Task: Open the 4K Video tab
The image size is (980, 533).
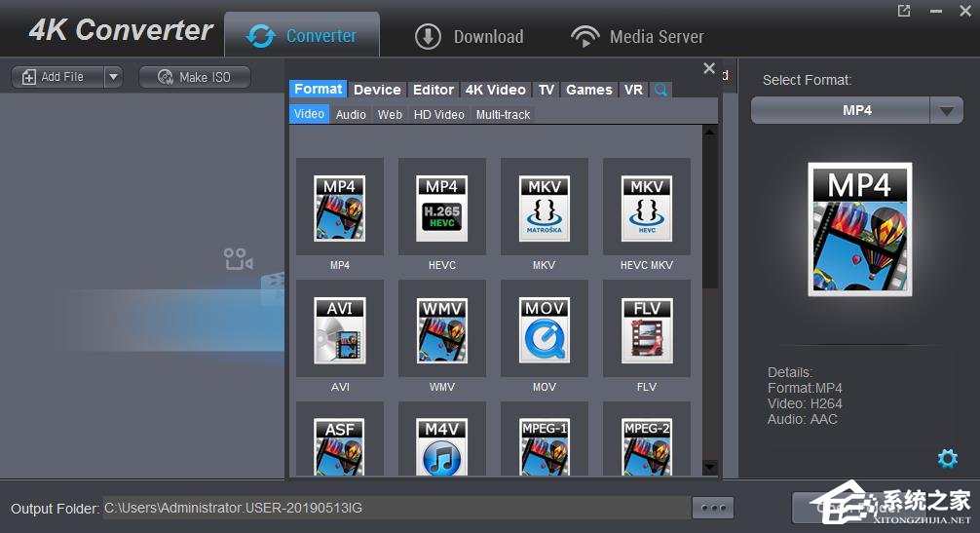Action: point(495,90)
